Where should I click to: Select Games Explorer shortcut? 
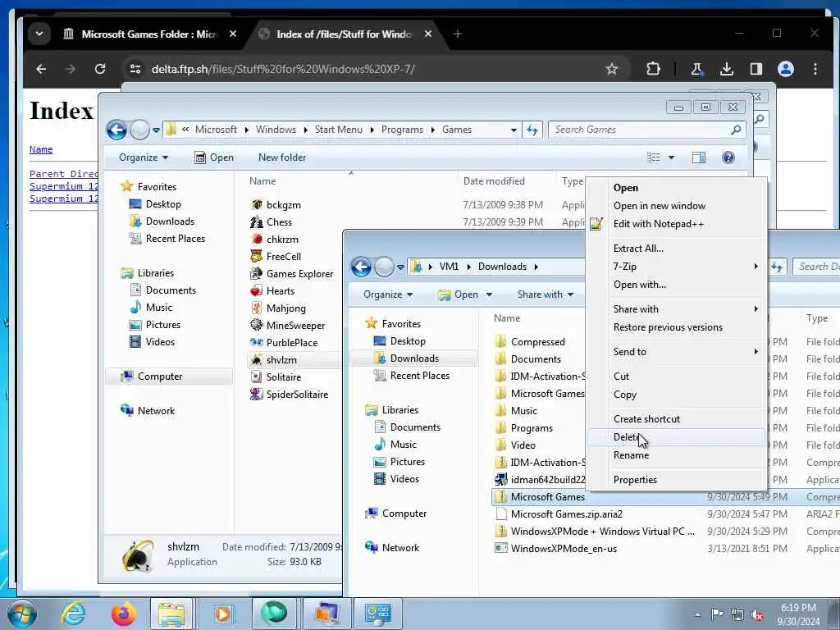[x=292, y=274]
